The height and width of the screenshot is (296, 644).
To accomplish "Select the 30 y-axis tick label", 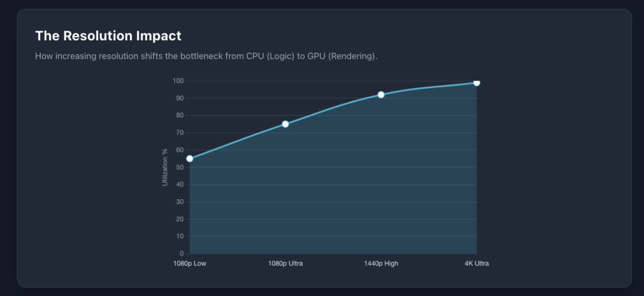I will (x=179, y=202).
